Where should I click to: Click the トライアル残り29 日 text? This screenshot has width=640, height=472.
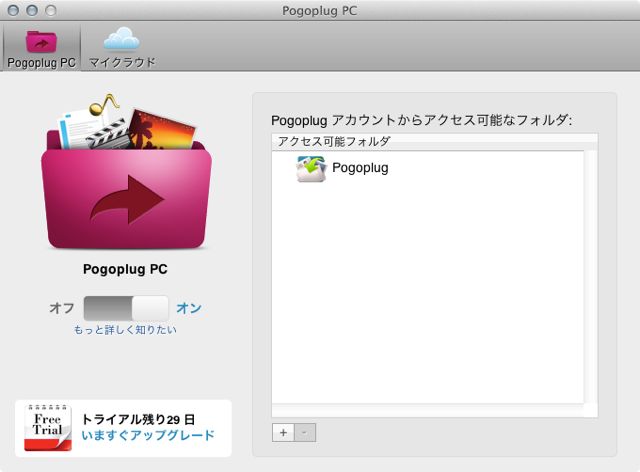(138, 419)
